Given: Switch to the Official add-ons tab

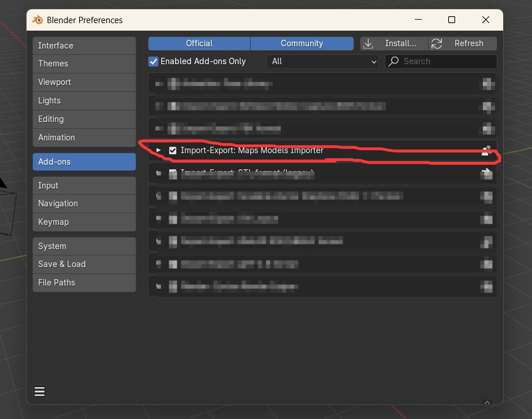Looking at the screenshot, I should (199, 43).
